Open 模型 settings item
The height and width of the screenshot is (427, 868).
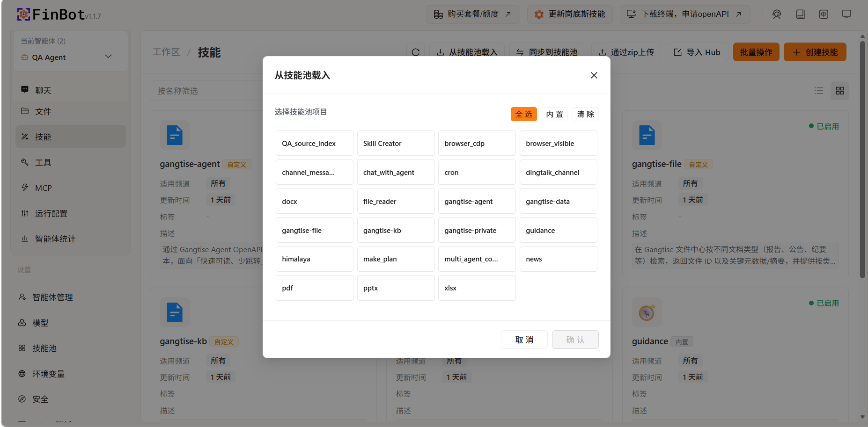coord(71,323)
